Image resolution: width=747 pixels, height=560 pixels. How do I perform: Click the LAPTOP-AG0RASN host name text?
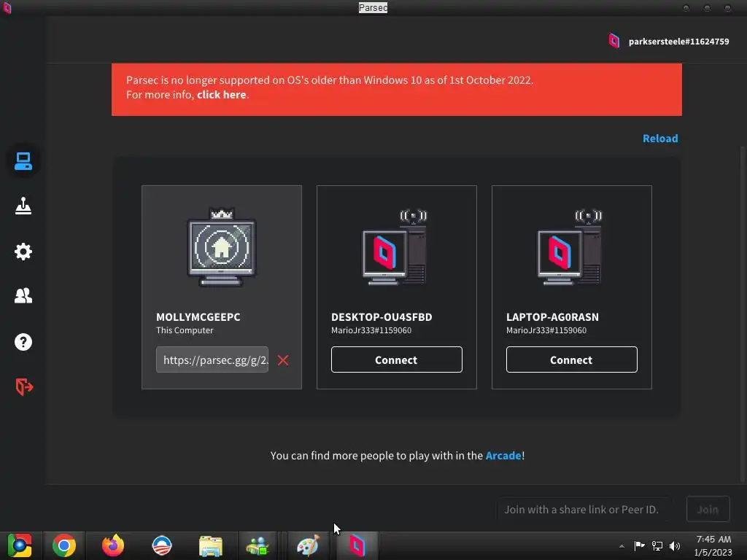pyautogui.click(x=552, y=317)
